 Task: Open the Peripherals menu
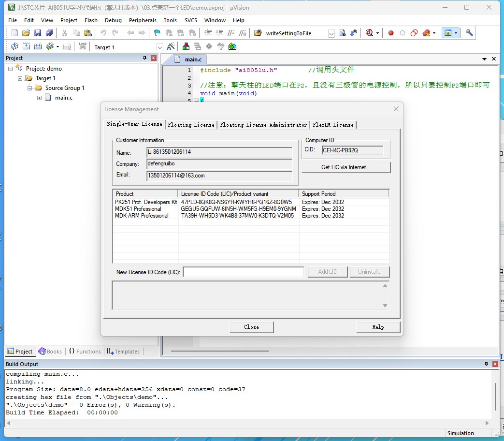(x=143, y=20)
